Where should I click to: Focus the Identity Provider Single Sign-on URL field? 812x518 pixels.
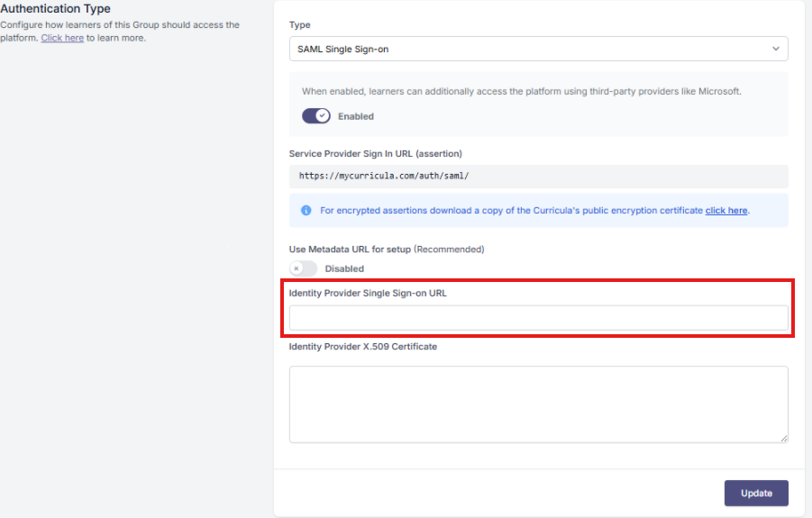539,318
